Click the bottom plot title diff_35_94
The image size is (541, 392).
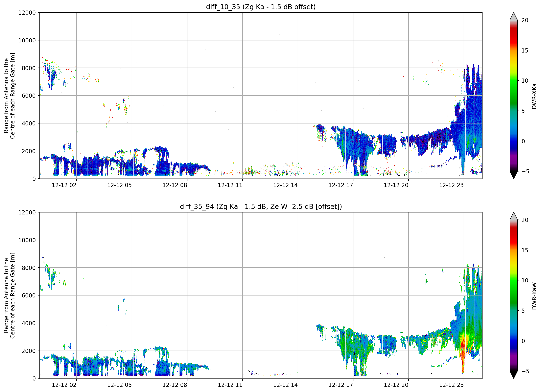(x=261, y=207)
